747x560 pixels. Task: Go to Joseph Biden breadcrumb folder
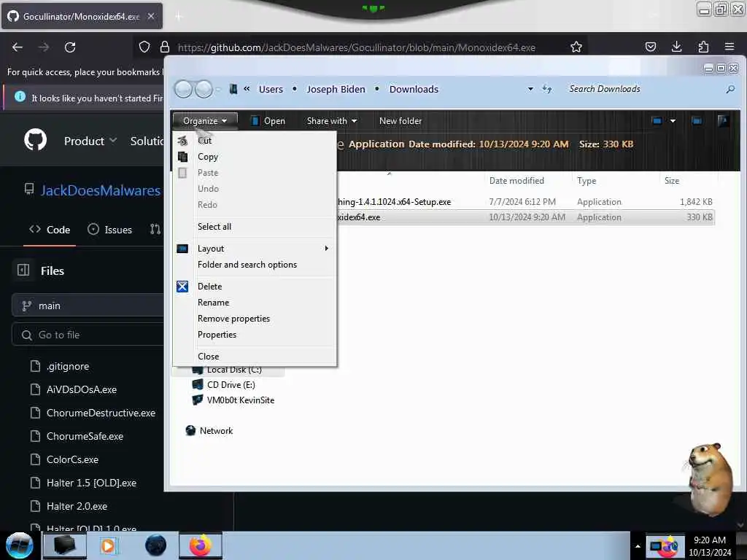(x=336, y=89)
